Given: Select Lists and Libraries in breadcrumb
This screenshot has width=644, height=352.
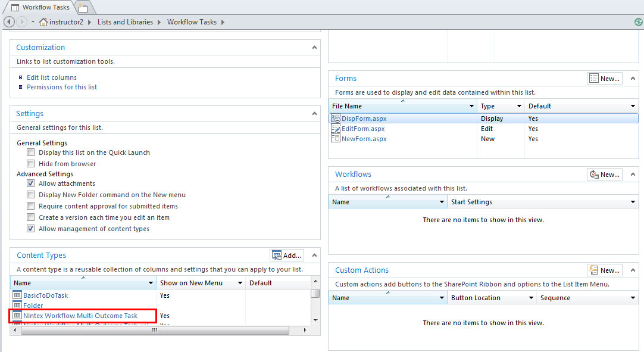Looking at the screenshot, I should 125,22.
